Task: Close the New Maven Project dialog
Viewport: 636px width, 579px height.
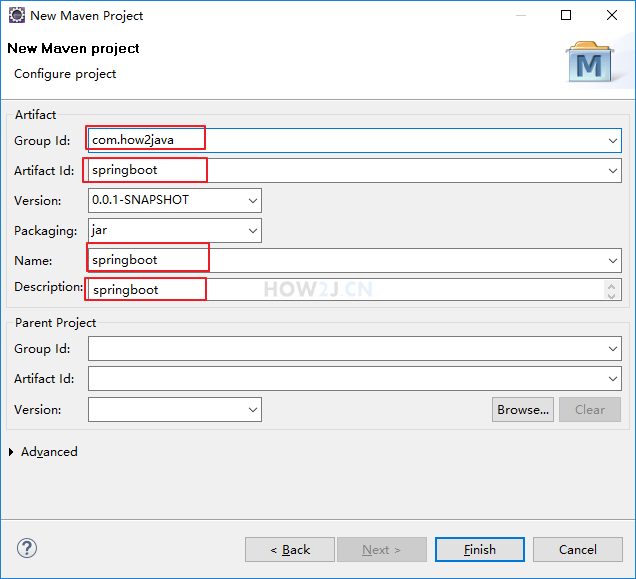Action: coord(612,15)
